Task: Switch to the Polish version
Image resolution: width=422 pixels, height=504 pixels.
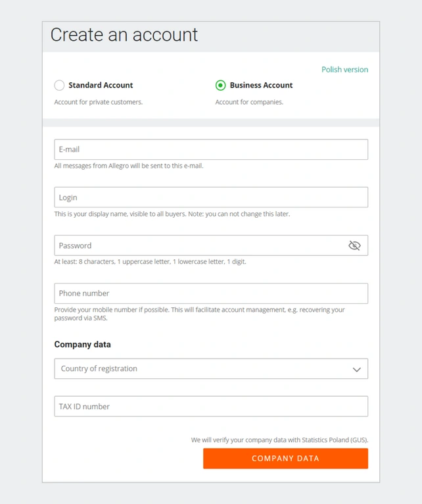Action: coord(344,69)
